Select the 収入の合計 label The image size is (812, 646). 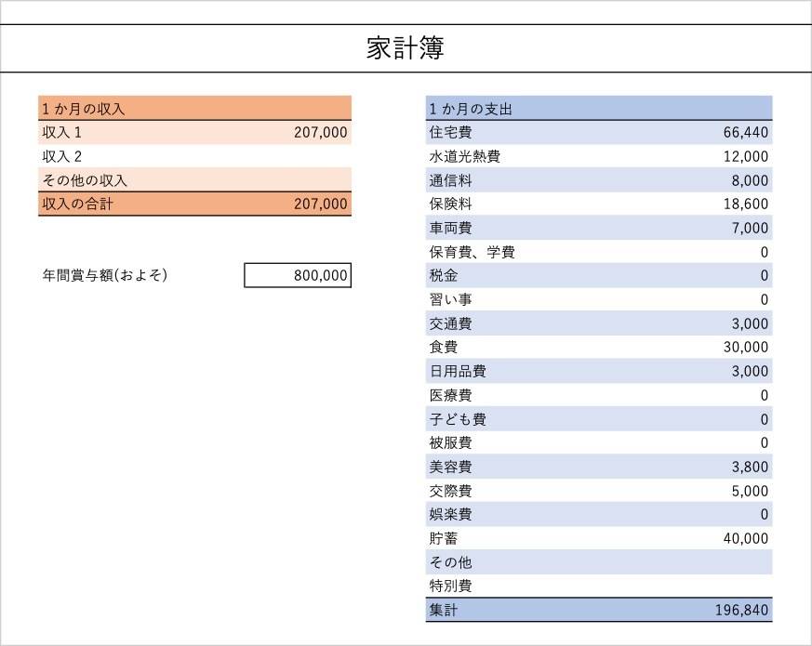click(77, 204)
